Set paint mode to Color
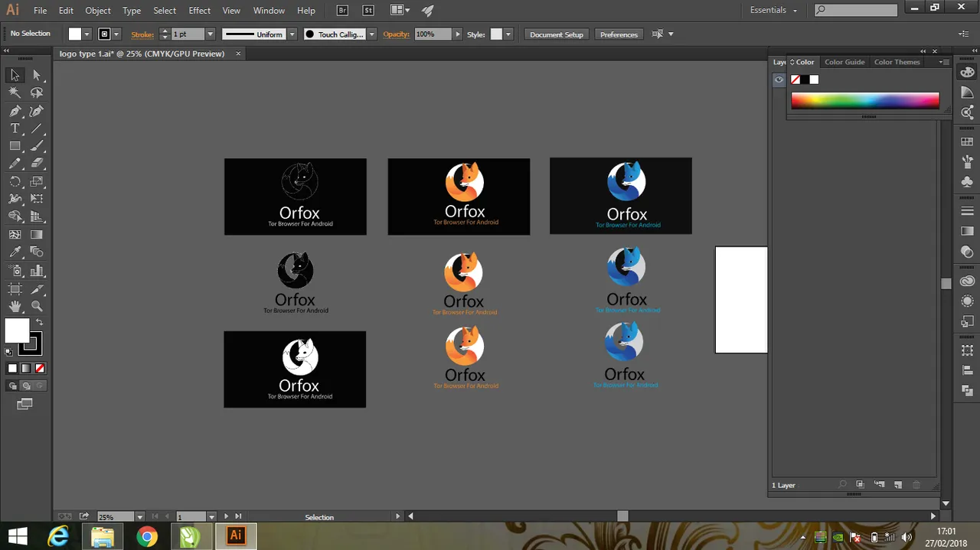This screenshot has height=550, width=980. point(12,369)
